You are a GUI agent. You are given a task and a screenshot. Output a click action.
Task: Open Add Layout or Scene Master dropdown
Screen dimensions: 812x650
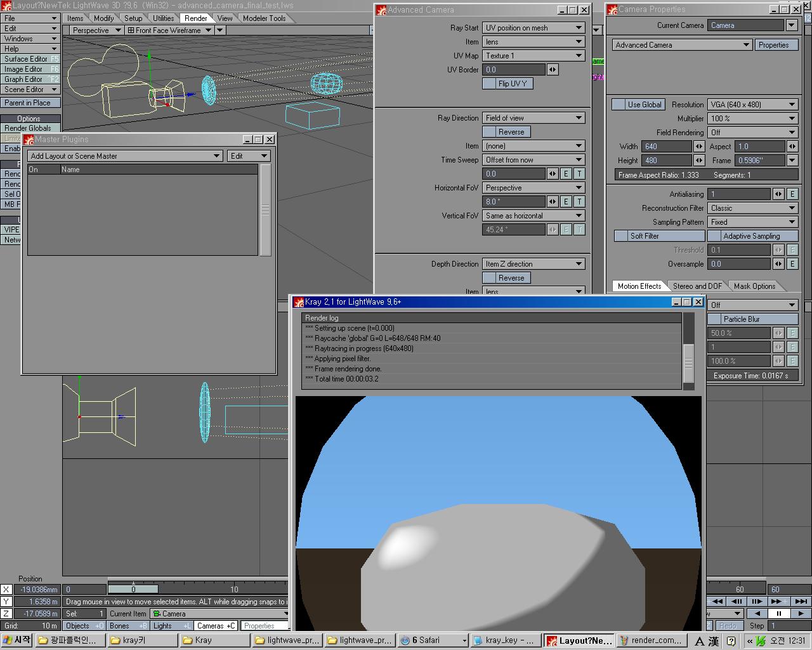pos(125,156)
